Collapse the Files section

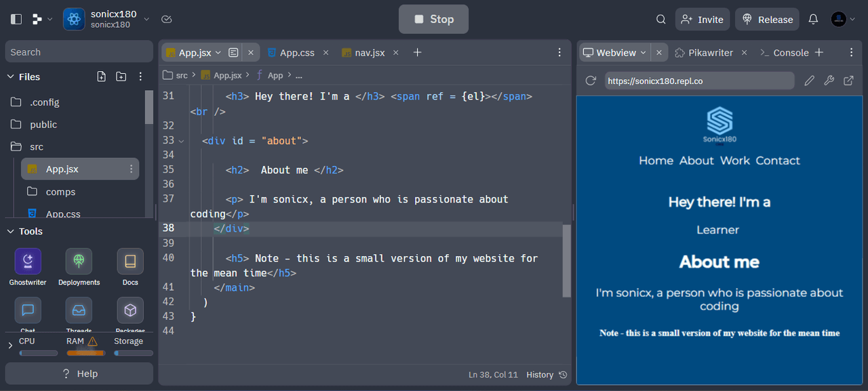coord(11,77)
